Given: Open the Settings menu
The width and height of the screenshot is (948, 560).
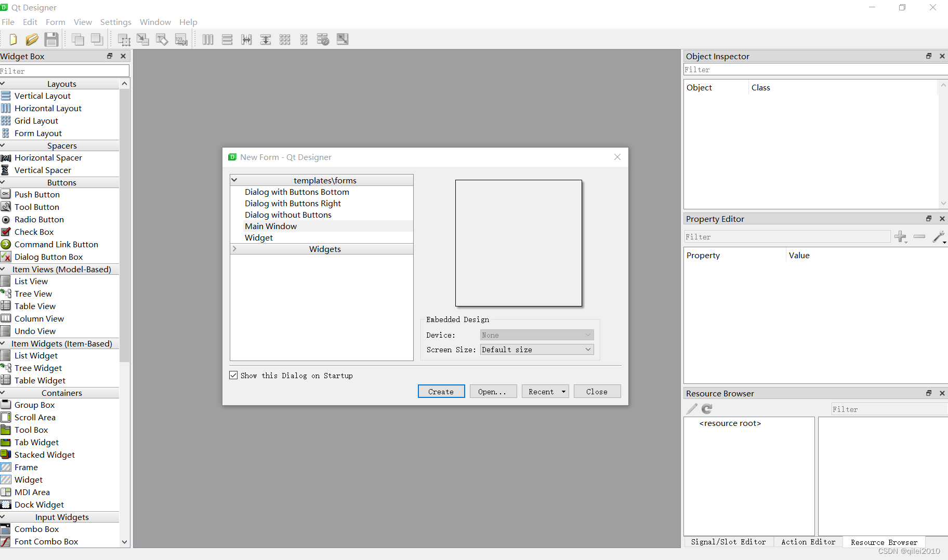Looking at the screenshot, I should point(116,22).
